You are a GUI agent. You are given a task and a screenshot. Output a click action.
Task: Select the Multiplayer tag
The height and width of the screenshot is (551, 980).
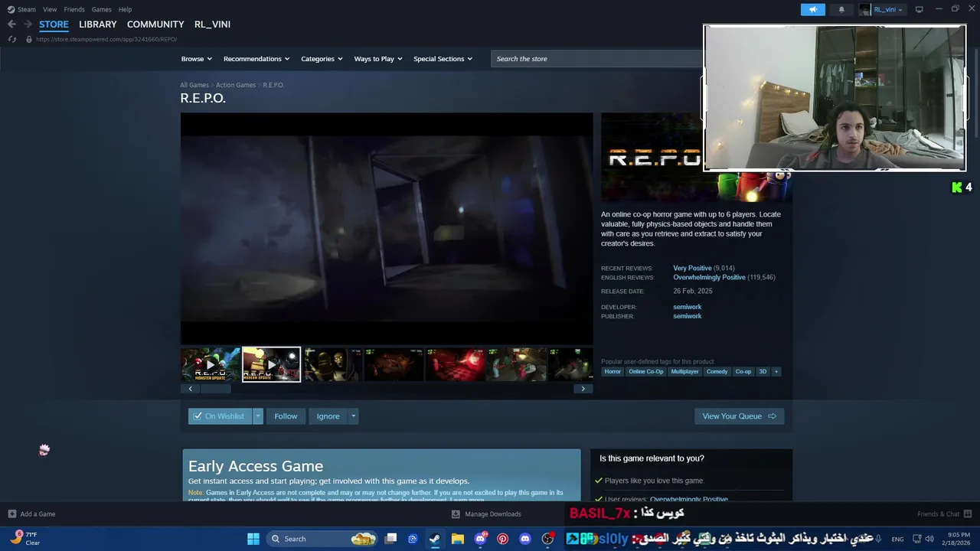point(684,371)
